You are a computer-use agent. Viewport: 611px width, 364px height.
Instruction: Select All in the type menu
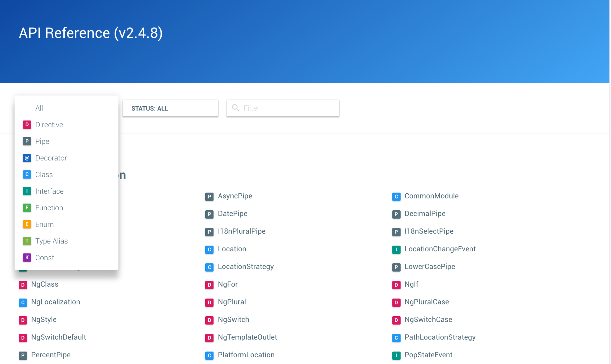39,108
